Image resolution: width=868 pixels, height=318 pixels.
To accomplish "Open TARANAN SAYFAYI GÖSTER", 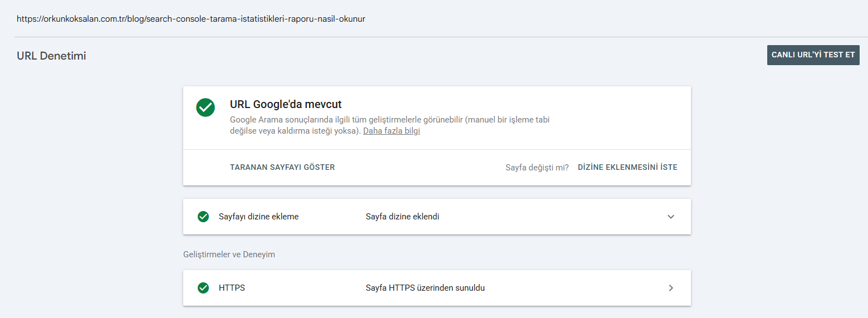I will (282, 167).
